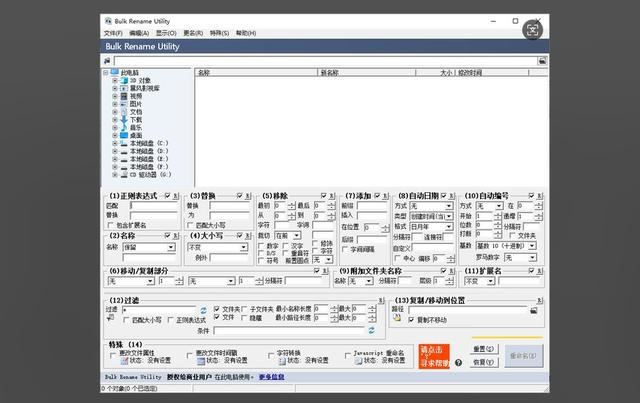Click the 更多信息 link
640x403 pixels.
click(272, 377)
